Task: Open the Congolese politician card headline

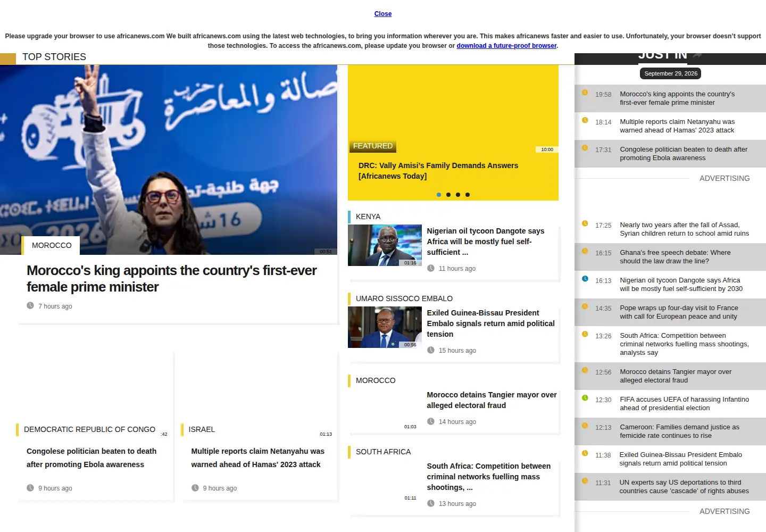Action: [x=91, y=458]
